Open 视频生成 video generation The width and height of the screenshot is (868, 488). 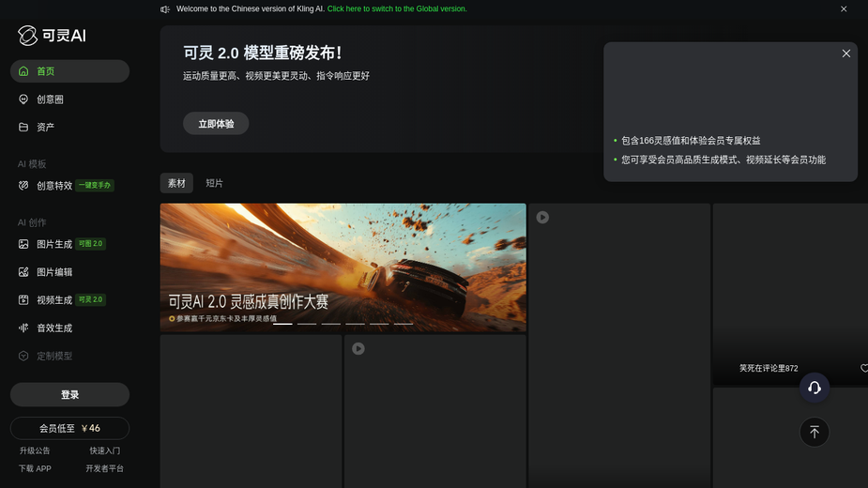54,300
